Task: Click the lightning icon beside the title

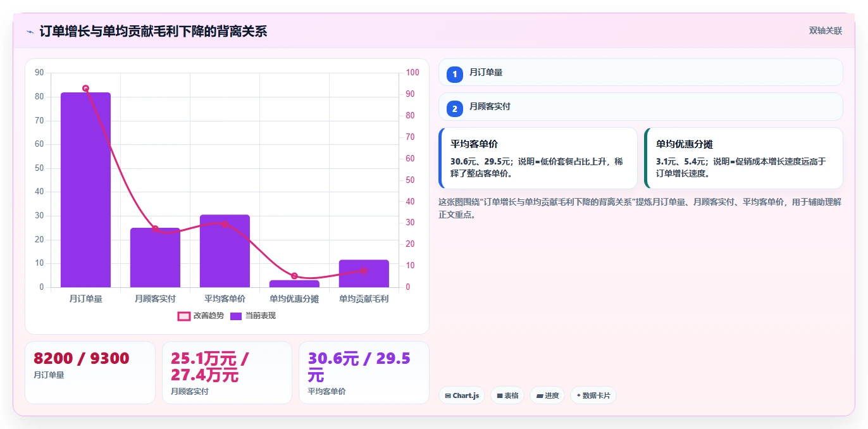Action: [30, 32]
